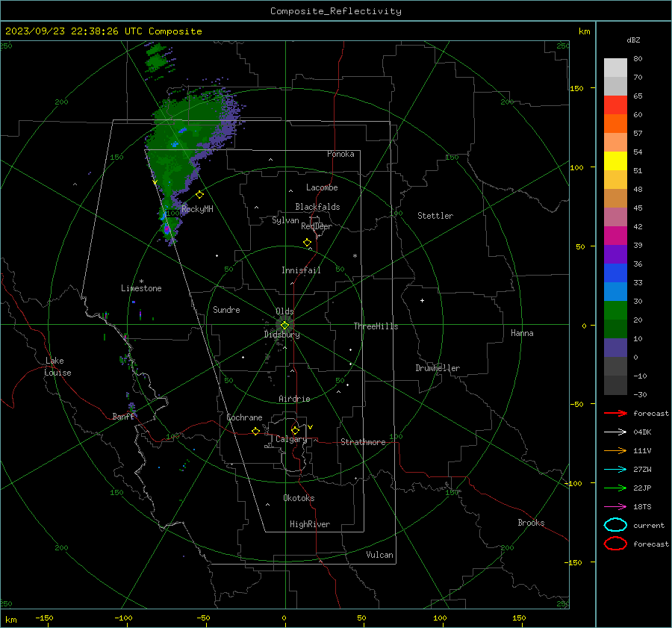This screenshot has height=628, width=672.
Task: Click the RockyMH label on the map
Action: (197, 209)
